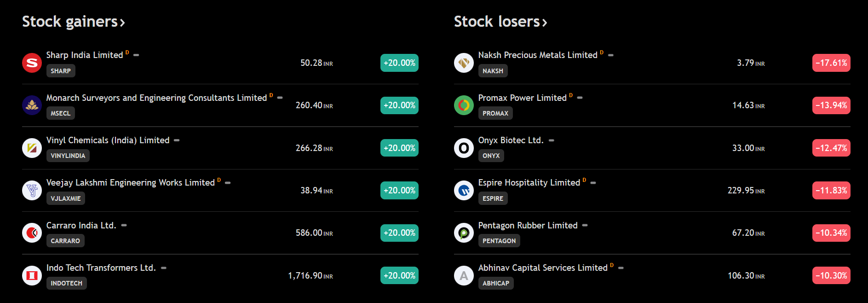Viewport: 868px width, 303px height.
Task: Open Espire Hospitality Limited stock page
Action: click(529, 183)
